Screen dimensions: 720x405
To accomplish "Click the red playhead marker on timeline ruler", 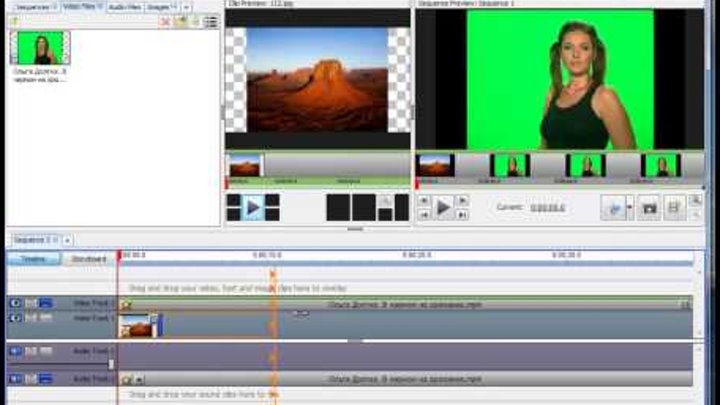I will point(119,254).
